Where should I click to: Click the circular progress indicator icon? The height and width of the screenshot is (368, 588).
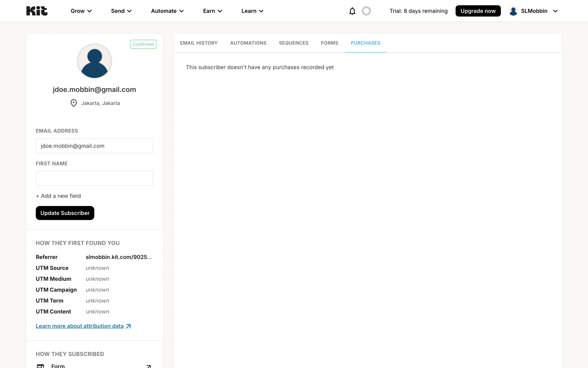[366, 11]
